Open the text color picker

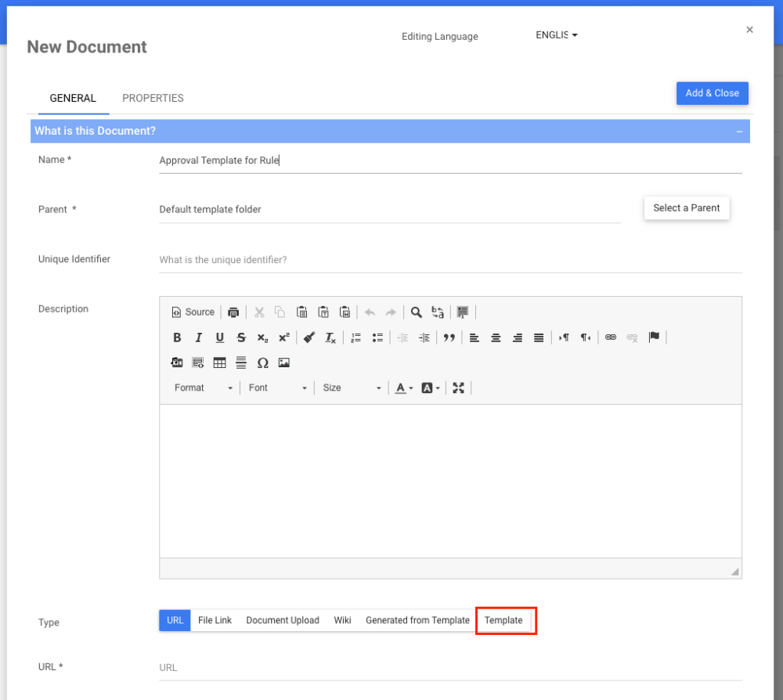[x=403, y=388]
